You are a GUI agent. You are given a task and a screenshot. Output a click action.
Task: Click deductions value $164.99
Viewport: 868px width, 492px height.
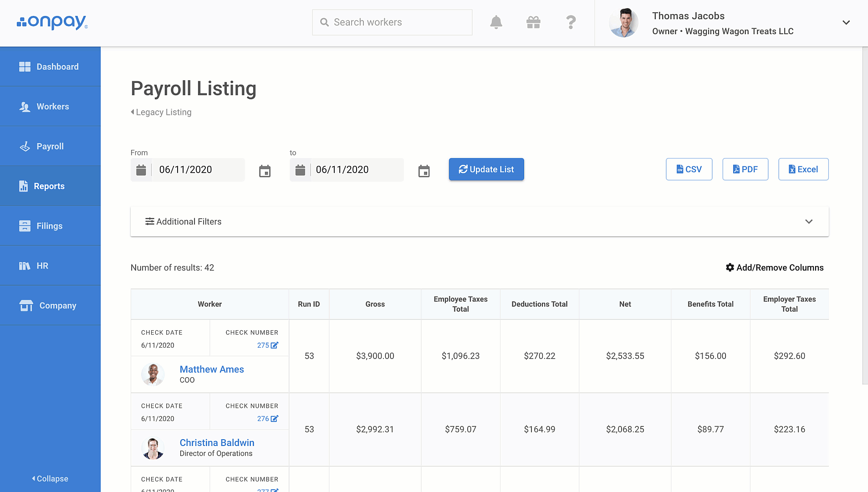pos(539,430)
